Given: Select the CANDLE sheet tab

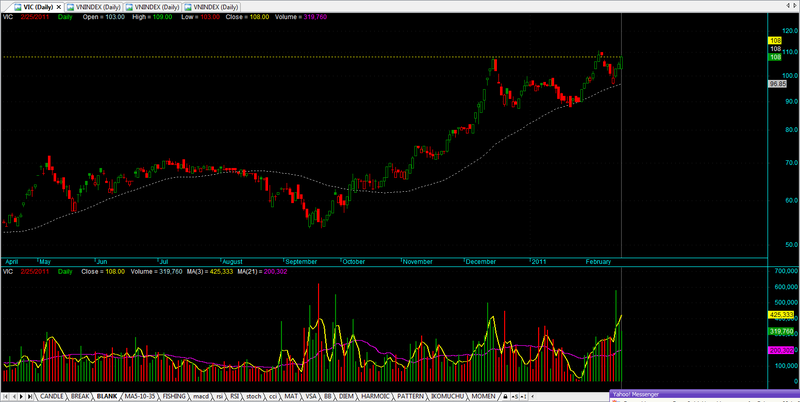Looking at the screenshot, I should coord(52,397).
